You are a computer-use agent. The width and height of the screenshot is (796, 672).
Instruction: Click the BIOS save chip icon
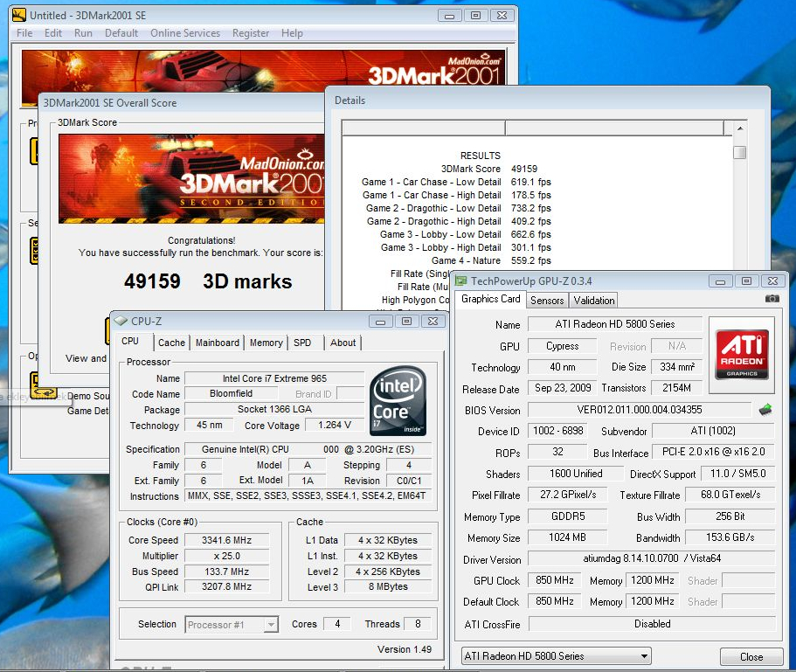(765, 409)
